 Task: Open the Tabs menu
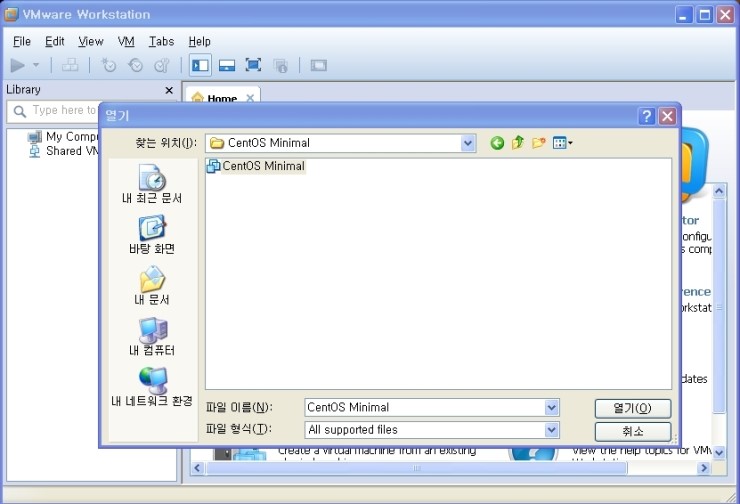161,41
